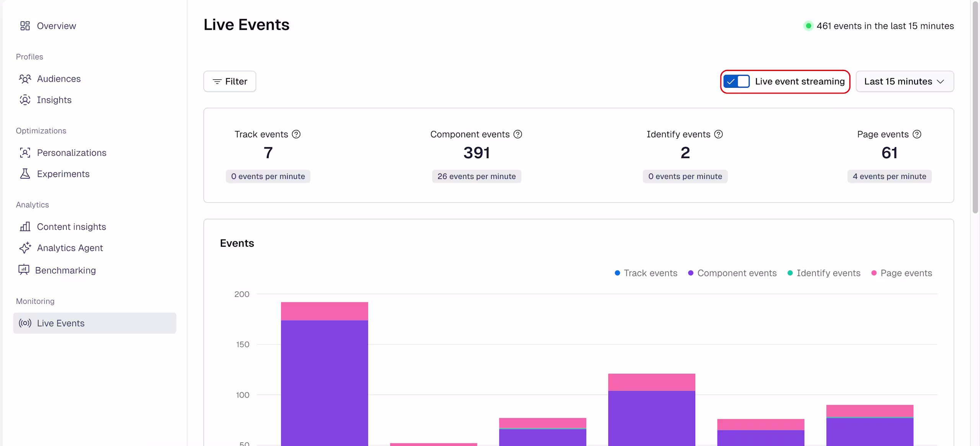Image resolution: width=980 pixels, height=446 pixels.
Task: Navigate to Benchmarking
Action: coord(65,270)
